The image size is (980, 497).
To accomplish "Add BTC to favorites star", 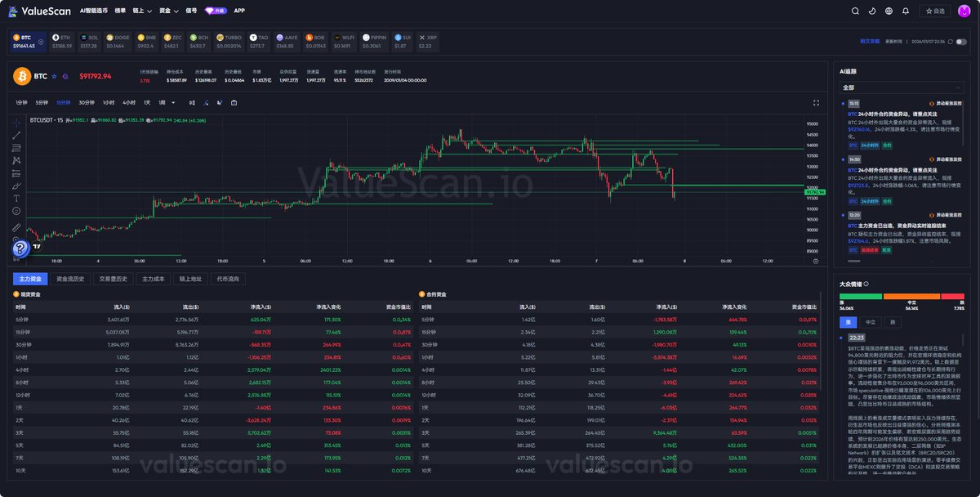I will point(54,76).
